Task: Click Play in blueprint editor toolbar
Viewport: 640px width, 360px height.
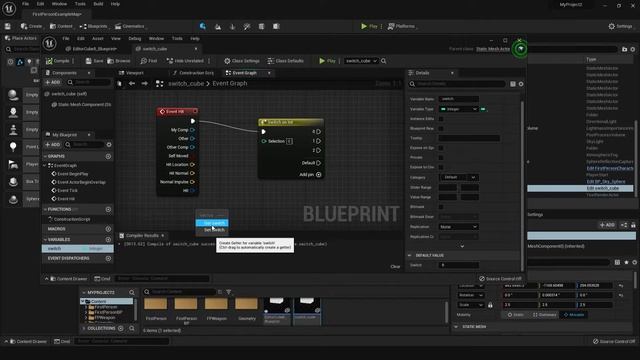Action: (x=327, y=61)
